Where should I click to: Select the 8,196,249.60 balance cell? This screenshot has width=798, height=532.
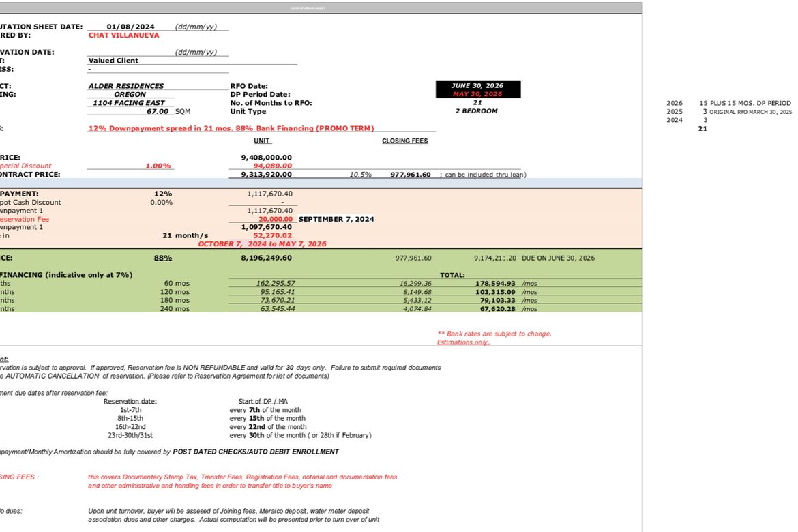click(266, 258)
